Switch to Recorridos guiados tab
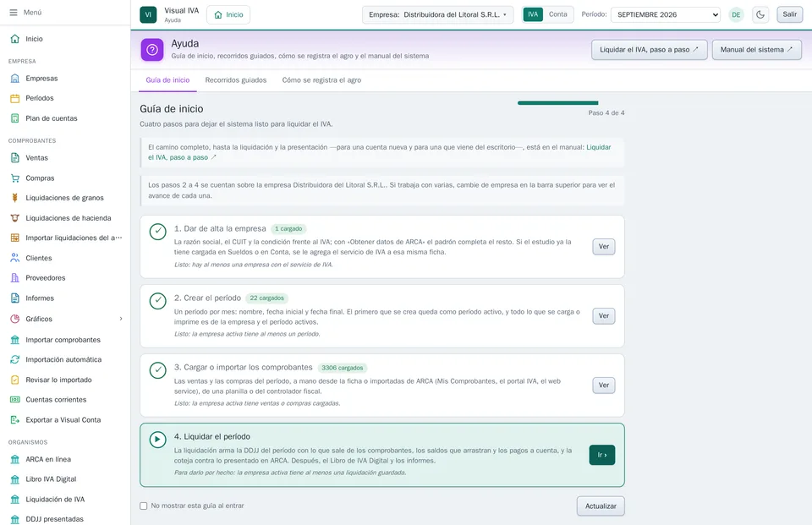 (x=236, y=80)
